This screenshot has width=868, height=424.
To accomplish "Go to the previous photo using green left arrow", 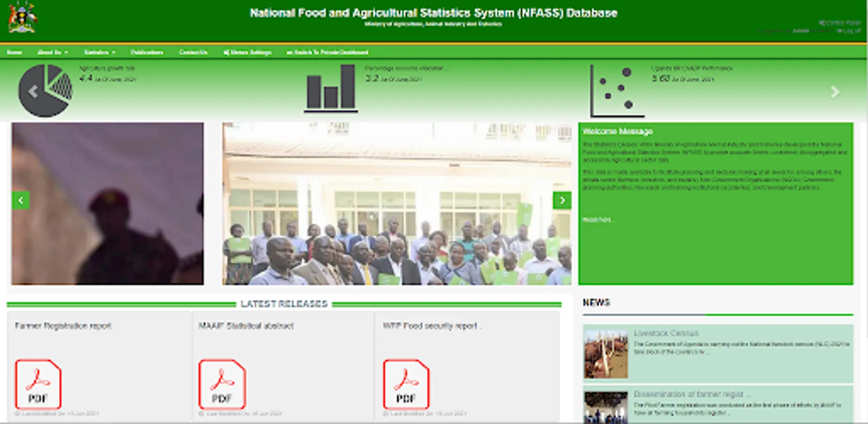I will pyautogui.click(x=21, y=200).
